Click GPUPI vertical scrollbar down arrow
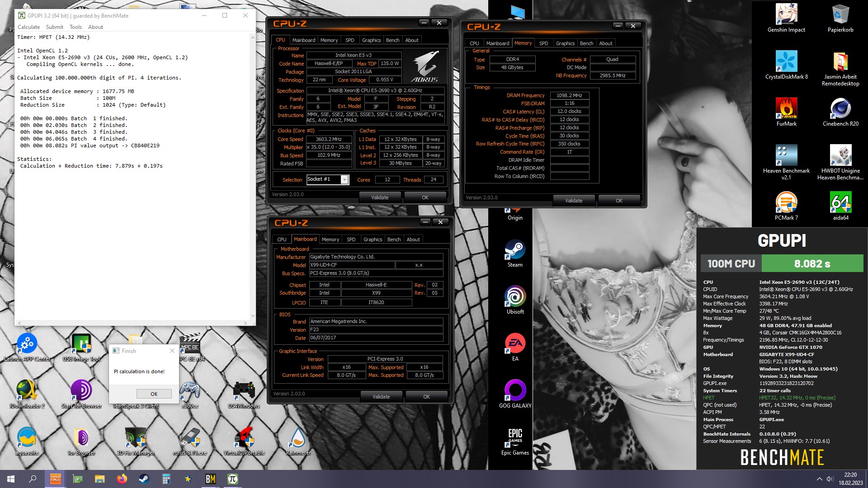Image resolution: width=868 pixels, height=488 pixels. click(x=253, y=316)
